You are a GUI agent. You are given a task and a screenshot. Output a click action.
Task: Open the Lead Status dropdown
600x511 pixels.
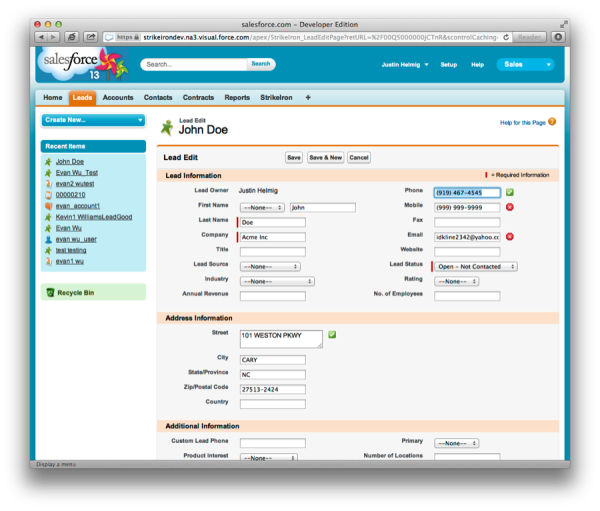click(476, 266)
